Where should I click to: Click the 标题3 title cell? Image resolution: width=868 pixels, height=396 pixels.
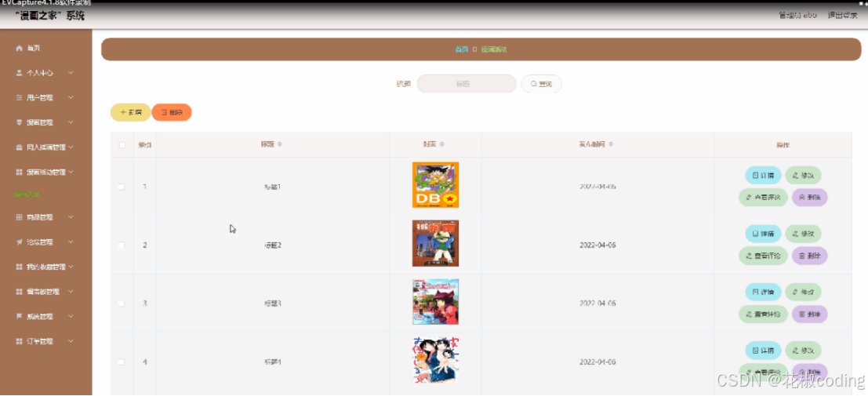[x=273, y=303]
